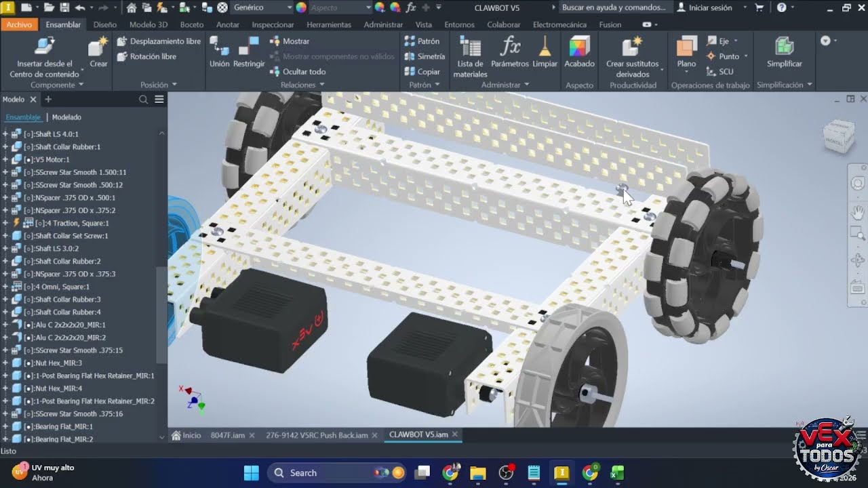Open the Genérico material dropdown
The height and width of the screenshot is (488, 868).
click(262, 7)
